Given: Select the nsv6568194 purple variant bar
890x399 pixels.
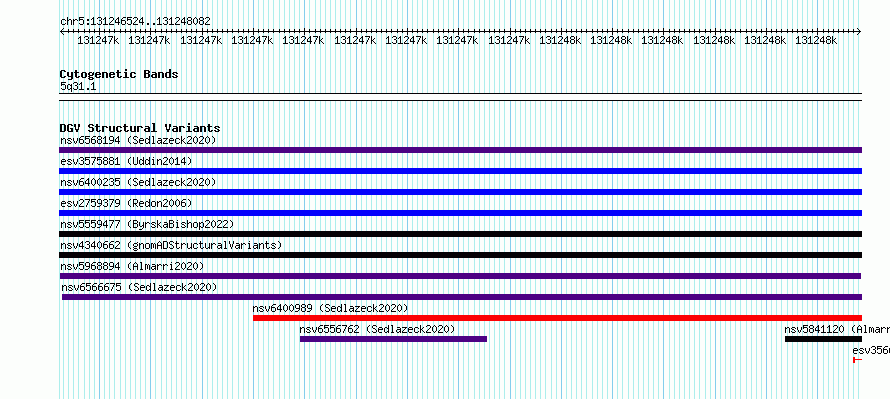Looking at the screenshot, I should click(x=460, y=150).
